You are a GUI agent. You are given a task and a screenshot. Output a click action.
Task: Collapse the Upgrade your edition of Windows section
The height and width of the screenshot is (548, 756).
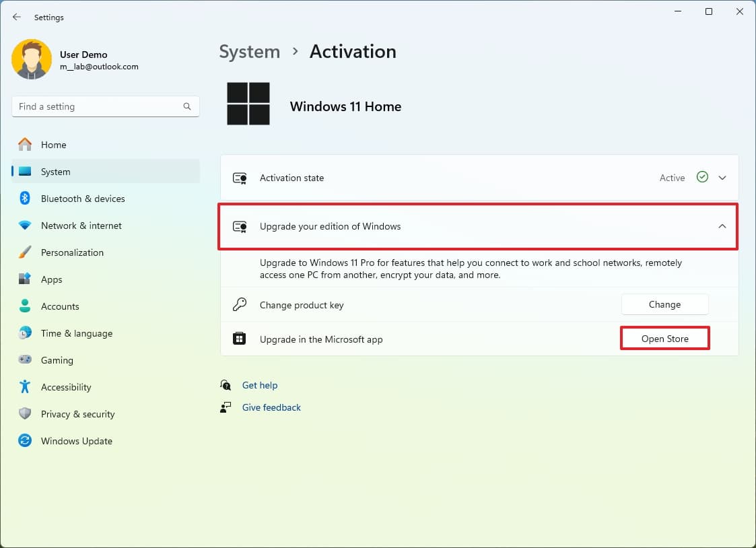[x=722, y=227]
